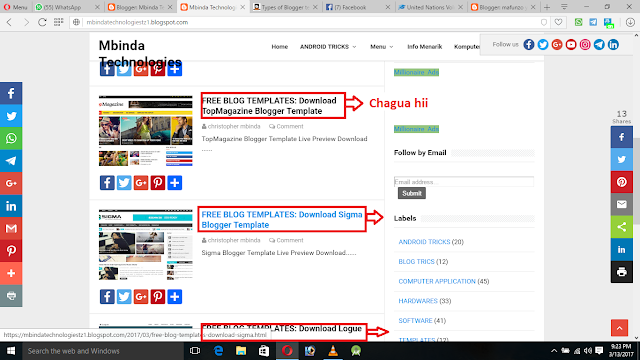Open Instagram profile from Follow us bar
640x360 pixels.
coord(585,44)
